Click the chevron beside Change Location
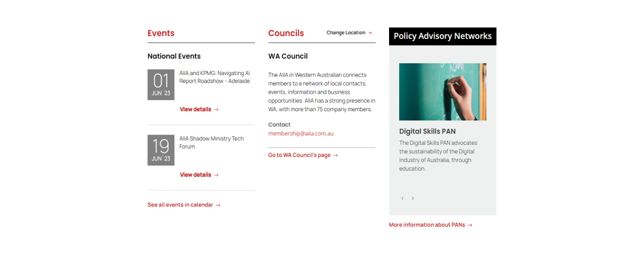Image resolution: width=644 pixels, height=256 pixels. click(370, 33)
